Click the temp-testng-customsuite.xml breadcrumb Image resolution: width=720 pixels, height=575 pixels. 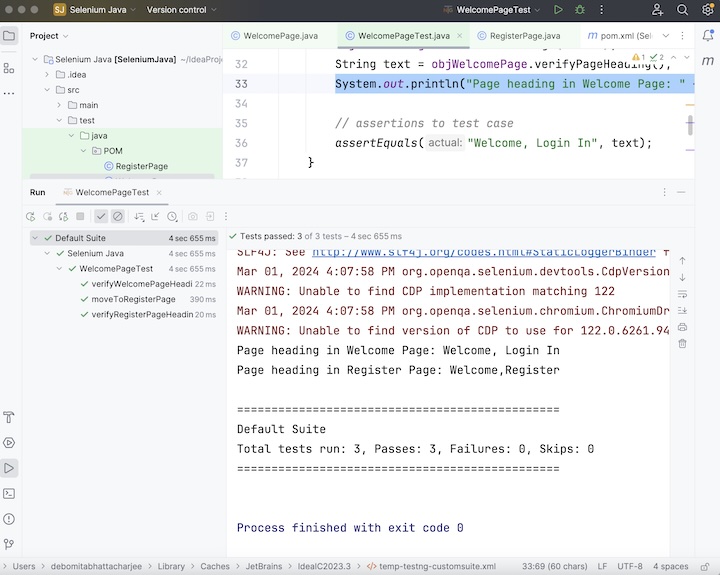pyautogui.click(x=431, y=566)
